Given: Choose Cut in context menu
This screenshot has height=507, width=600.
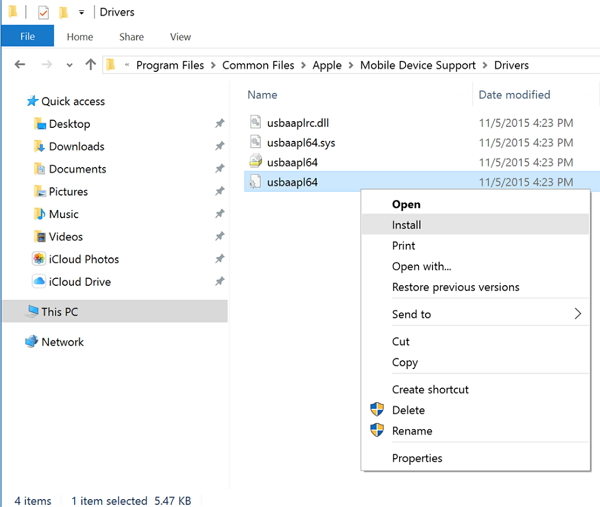Looking at the screenshot, I should [x=401, y=341].
